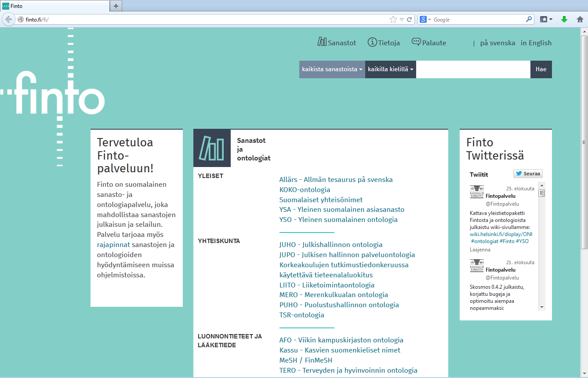Click the Twitter feed scrollbar thumb
Viewport: 588px width, 378px height.
coord(542,193)
